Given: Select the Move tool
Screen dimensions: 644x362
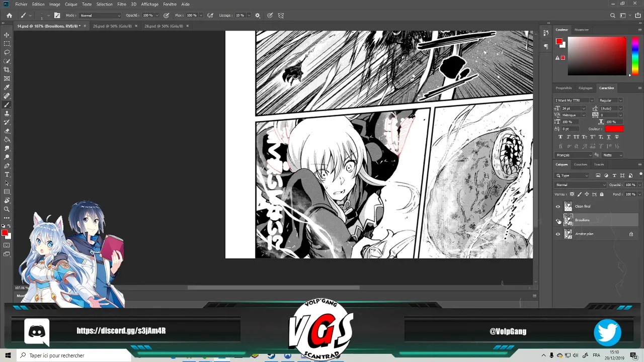Looking at the screenshot, I should [x=7, y=35].
